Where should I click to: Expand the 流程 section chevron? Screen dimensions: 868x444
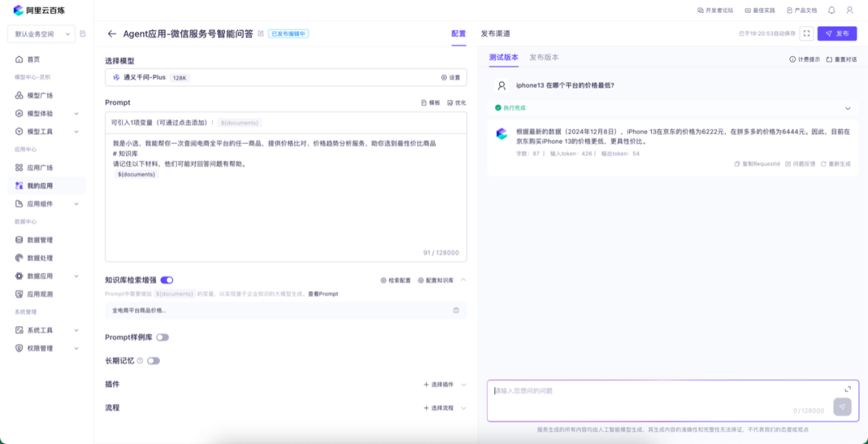coord(464,408)
